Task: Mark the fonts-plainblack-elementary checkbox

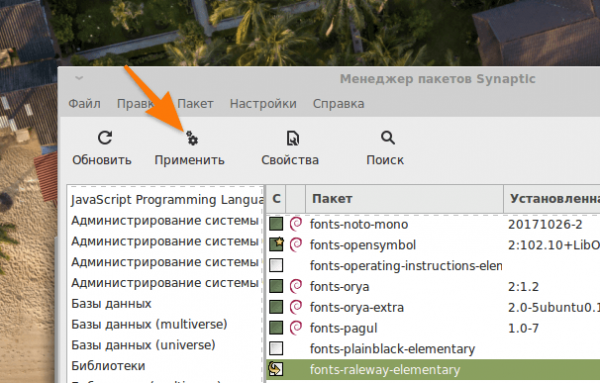Action: (276, 348)
